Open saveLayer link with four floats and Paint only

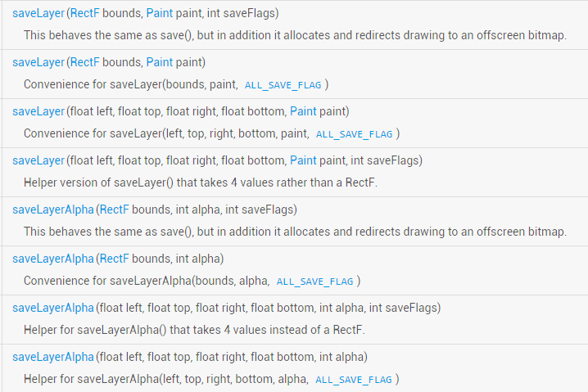click(x=38, y=111)
